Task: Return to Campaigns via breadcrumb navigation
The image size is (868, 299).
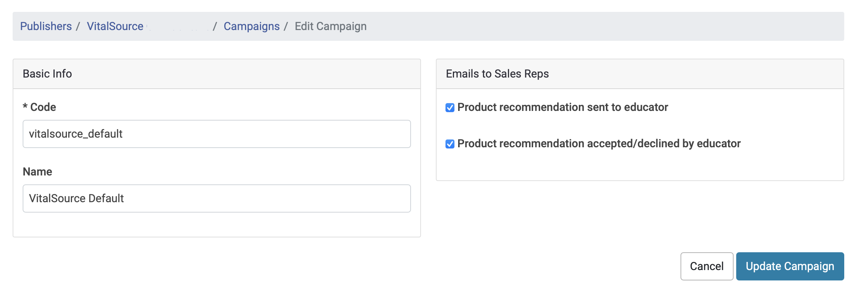Action: point(252,26)
